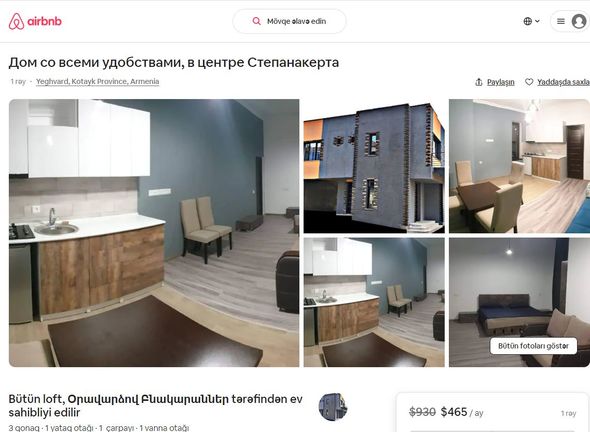Open the bedroom with blue bed photo
The width and height of the screenshot is (590, 432).
pyautogui.click(x=519, y=302)
